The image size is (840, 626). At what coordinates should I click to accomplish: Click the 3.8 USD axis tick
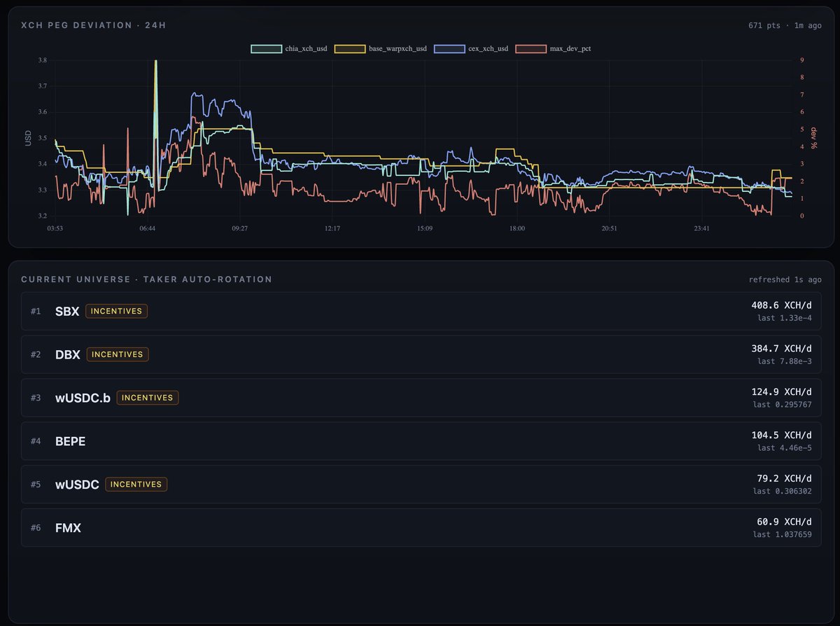[43, 61]
